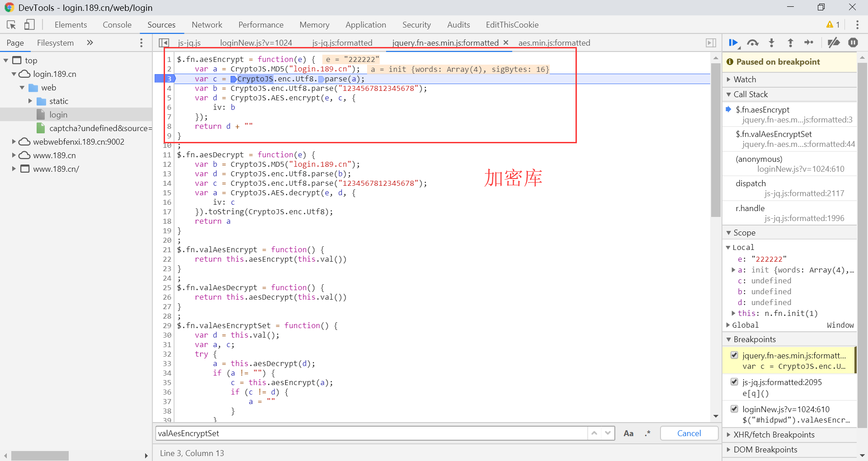Switch to the Performance panel
Image resolution: width=868 pixels, height=461 pixels.
coord(261,25)
